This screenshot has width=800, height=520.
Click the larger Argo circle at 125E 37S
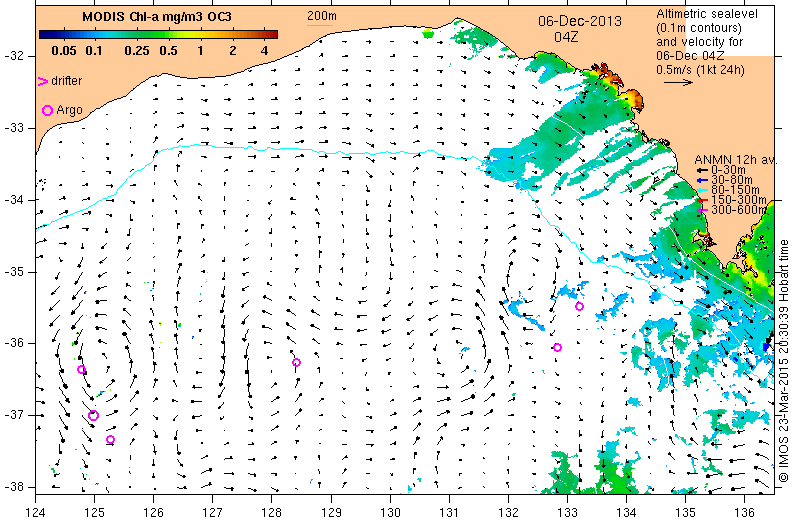93,415
